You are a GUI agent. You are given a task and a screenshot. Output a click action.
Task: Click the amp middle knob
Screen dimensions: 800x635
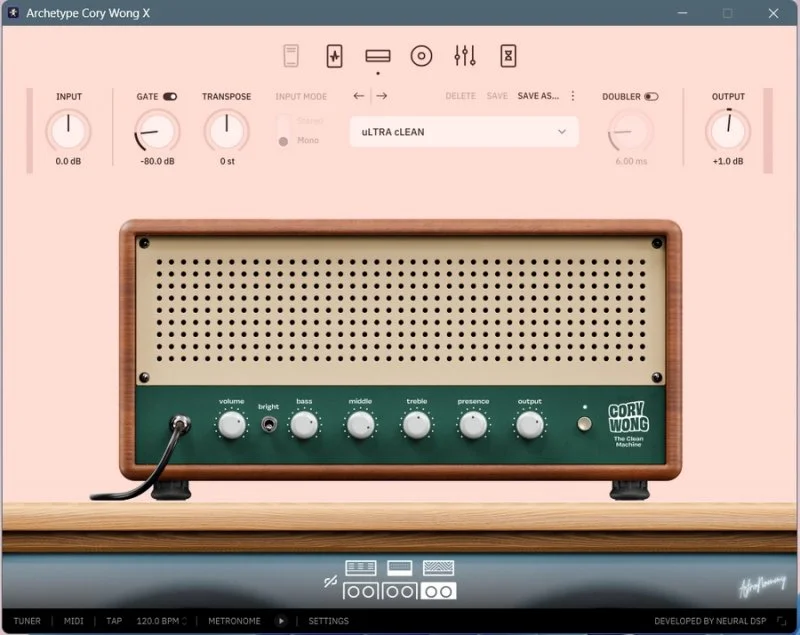coord(360,424)
